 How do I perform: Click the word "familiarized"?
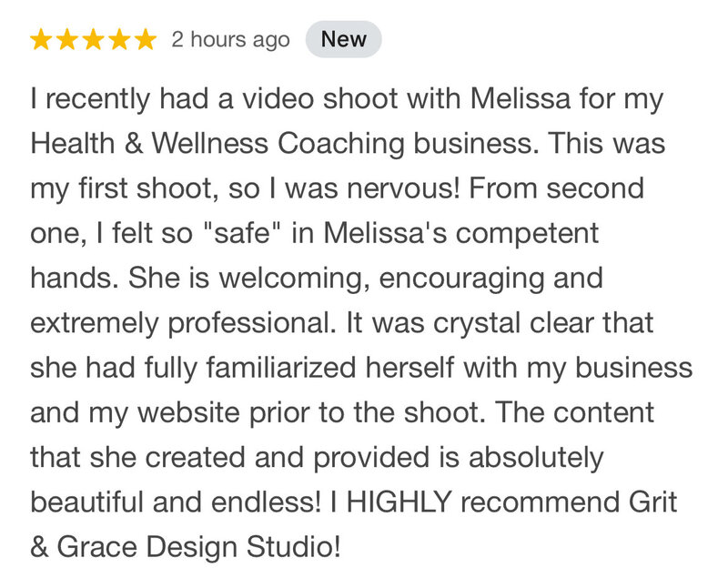pyautogui.click(x=281, y=368)
